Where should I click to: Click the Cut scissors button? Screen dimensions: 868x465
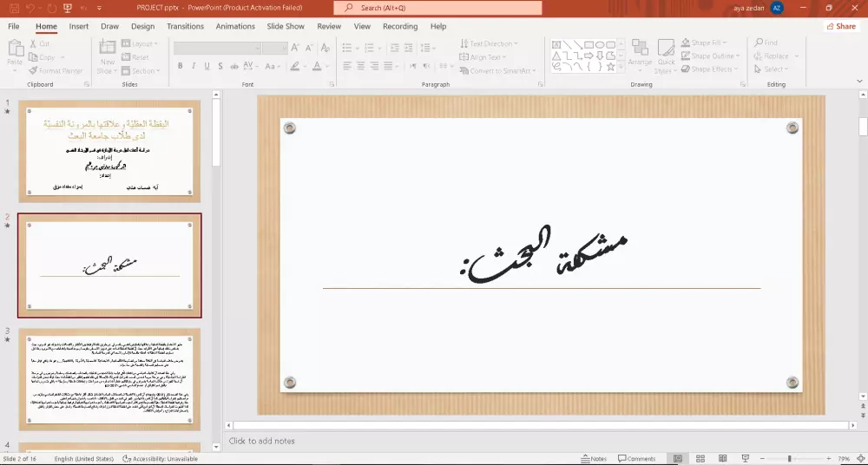[40, 43]
